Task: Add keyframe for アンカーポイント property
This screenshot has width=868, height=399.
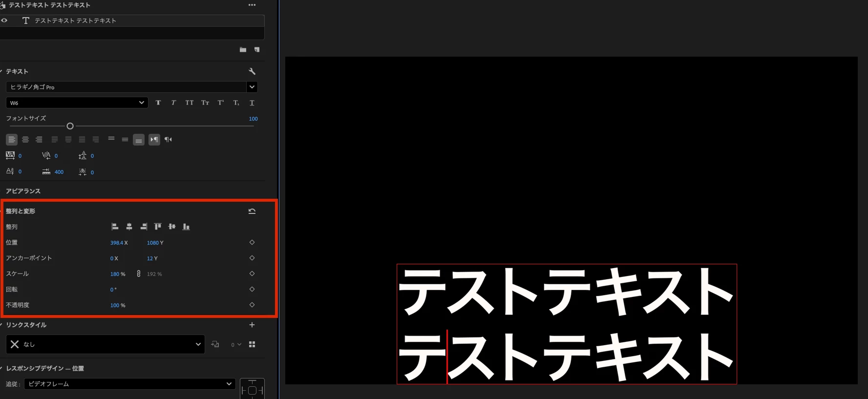Action: (x=252, y=258)
